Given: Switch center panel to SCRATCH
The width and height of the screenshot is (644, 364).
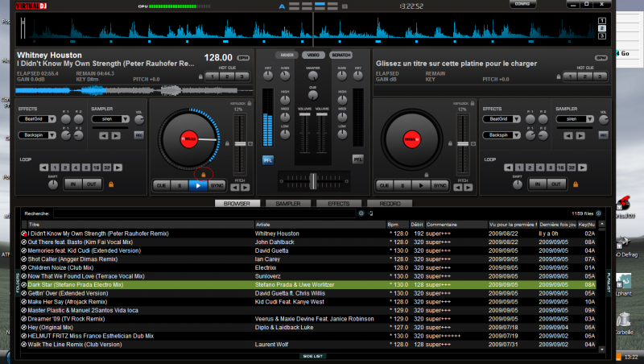Looking at the screenshot, I should (341, 55).
